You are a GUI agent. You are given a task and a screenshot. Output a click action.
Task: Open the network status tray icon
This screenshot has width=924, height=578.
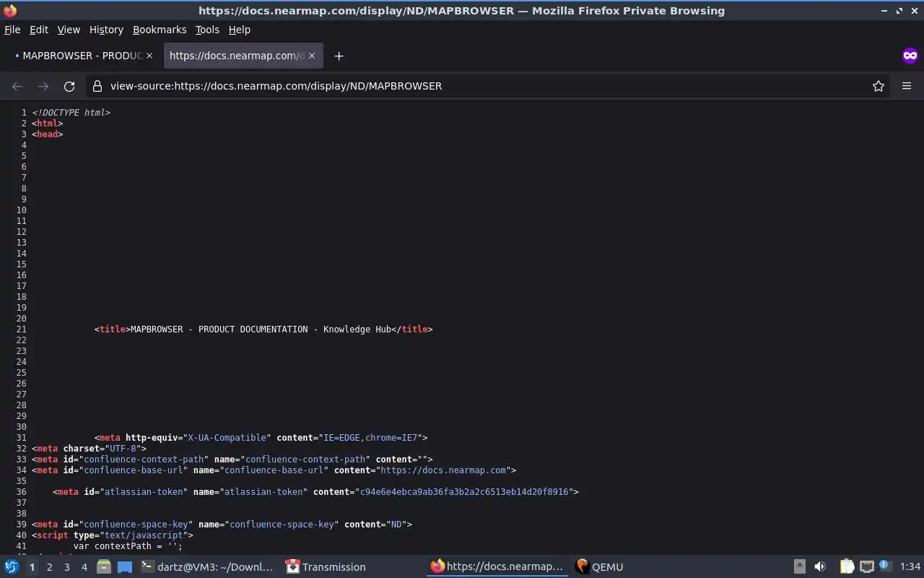click(x=867, y=567)
